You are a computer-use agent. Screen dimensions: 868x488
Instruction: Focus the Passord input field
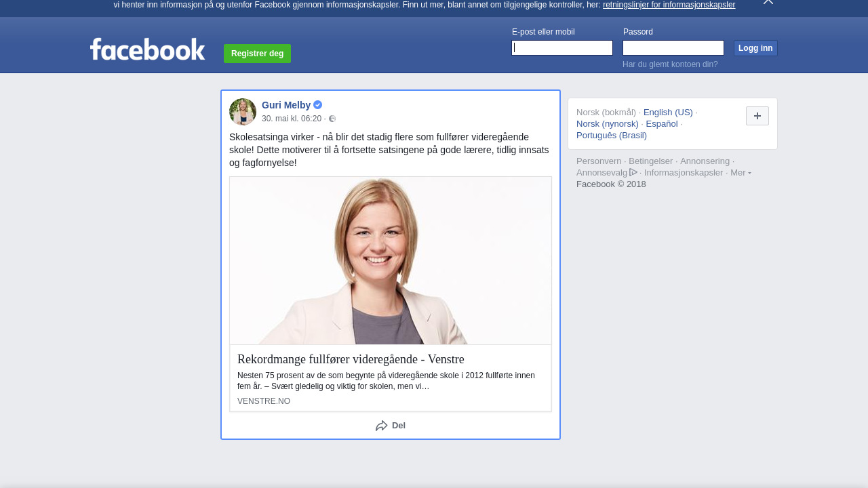click(x=673, y=47)
